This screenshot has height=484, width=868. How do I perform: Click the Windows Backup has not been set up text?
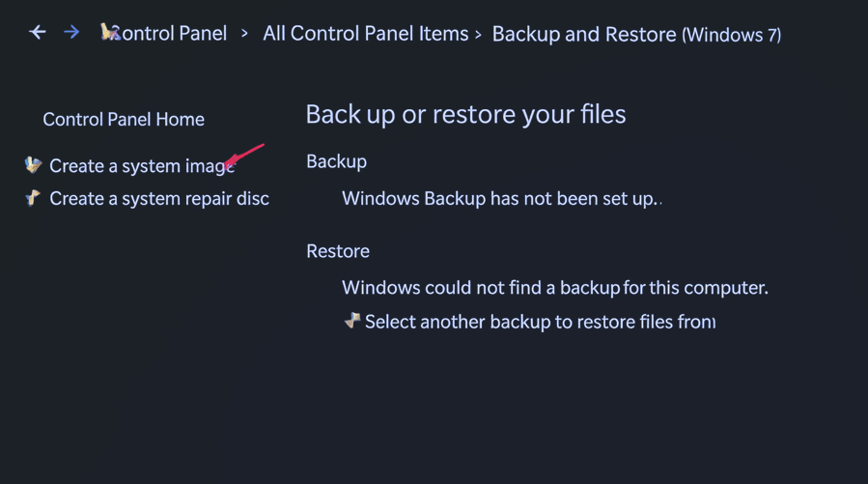pos(499,199)
